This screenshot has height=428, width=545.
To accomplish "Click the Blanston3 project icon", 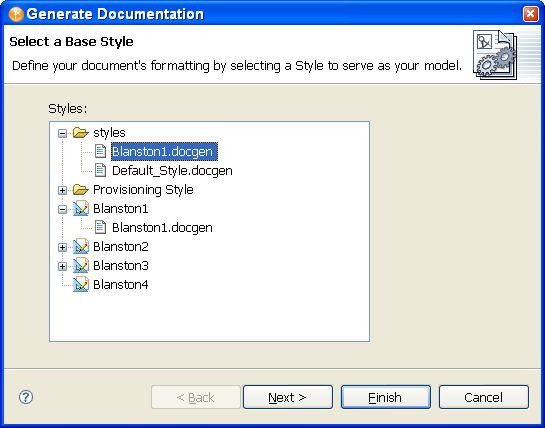I will tap(81, 265).
